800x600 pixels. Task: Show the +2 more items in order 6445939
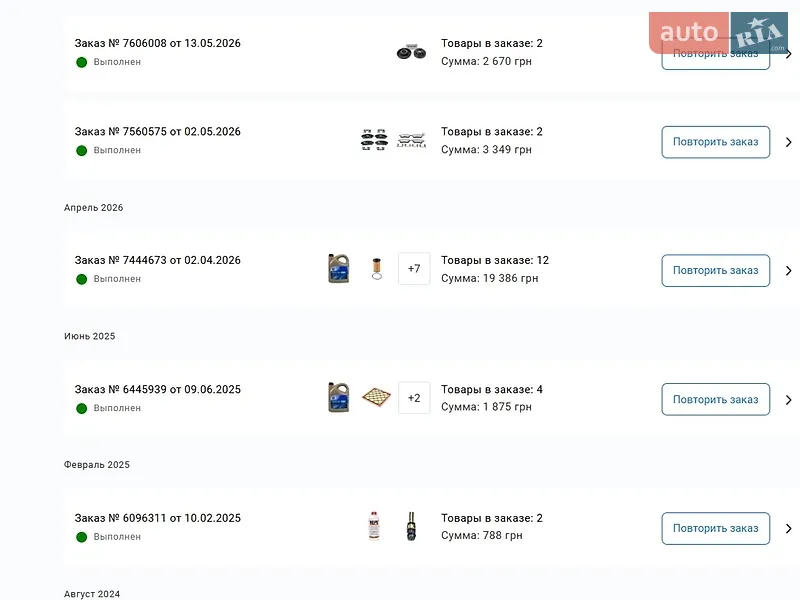[x=414, y=397]
